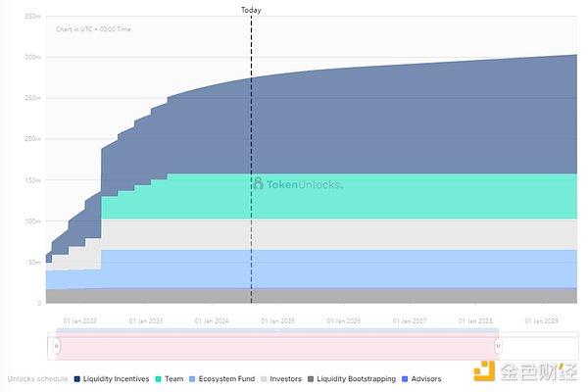Click the Advisors legend color square
Screen dimensions: 588x392
pyautogui.click(x=406, y=379)
